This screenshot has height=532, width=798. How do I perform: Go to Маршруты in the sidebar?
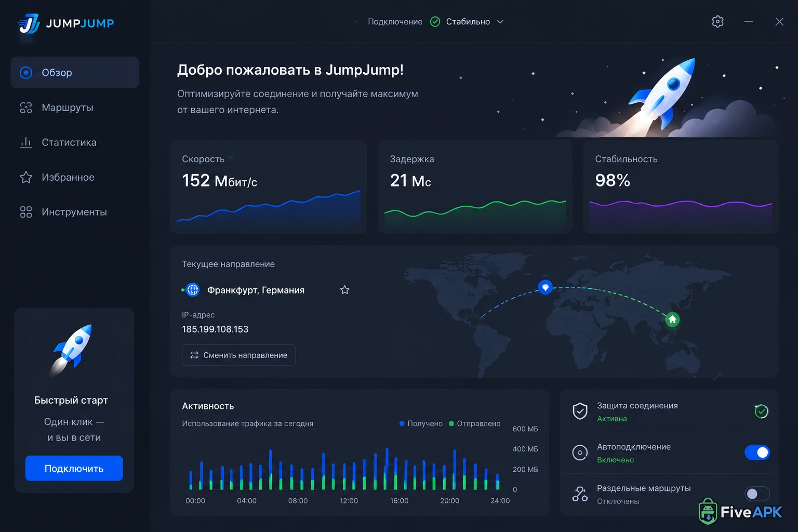click(75, 108)
